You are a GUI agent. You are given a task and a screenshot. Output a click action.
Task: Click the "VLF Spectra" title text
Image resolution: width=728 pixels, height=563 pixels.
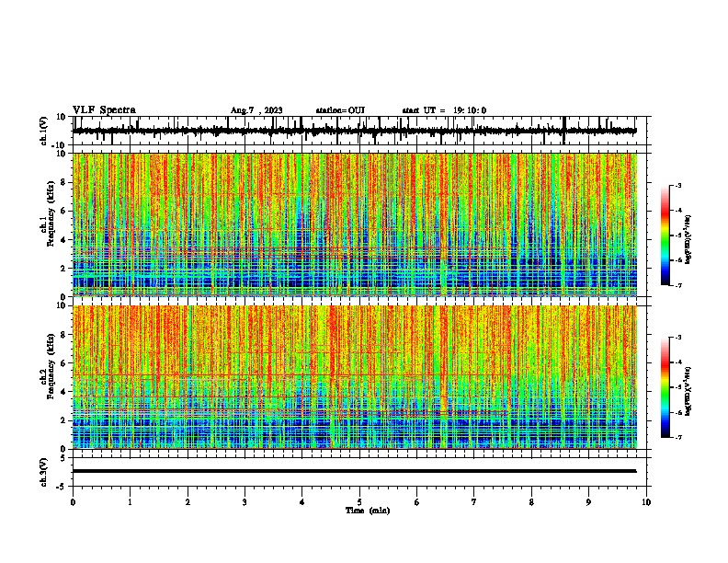click(x=104, y=110)
